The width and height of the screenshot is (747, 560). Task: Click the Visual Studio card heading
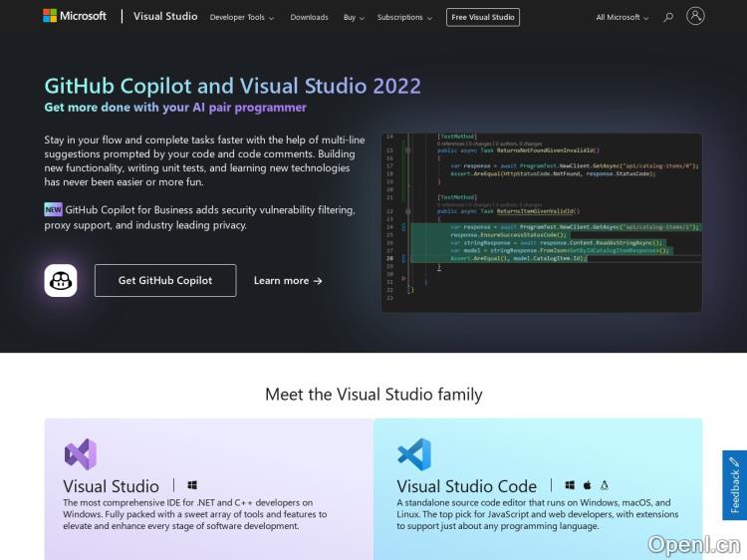point(111,486)
